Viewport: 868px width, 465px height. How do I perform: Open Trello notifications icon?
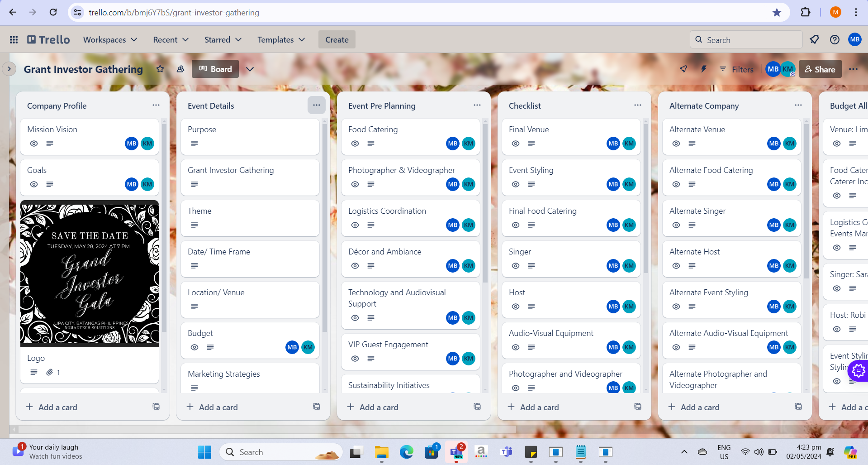814,40
